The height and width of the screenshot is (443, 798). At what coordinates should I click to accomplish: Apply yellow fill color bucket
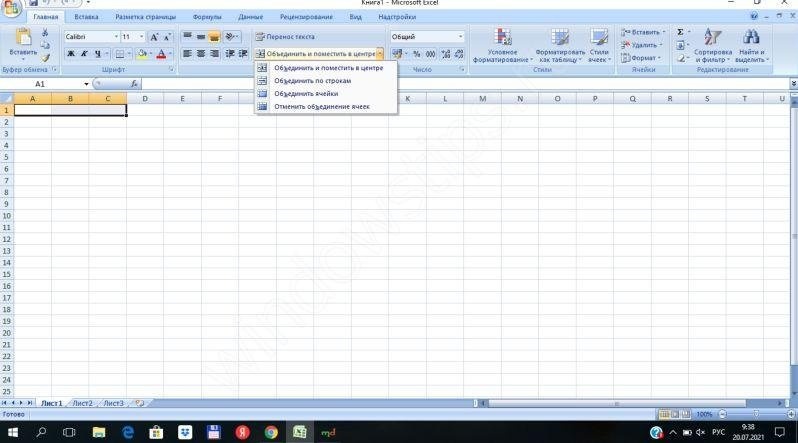[142, 53]
